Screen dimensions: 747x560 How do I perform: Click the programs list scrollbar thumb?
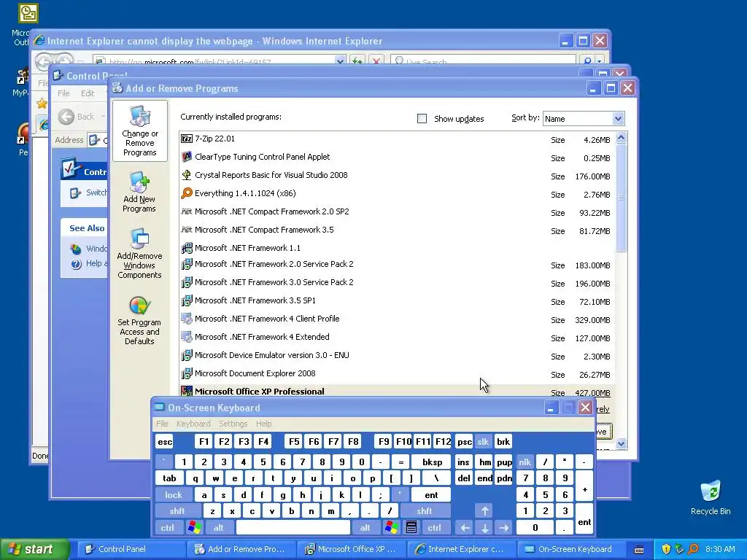621,198
